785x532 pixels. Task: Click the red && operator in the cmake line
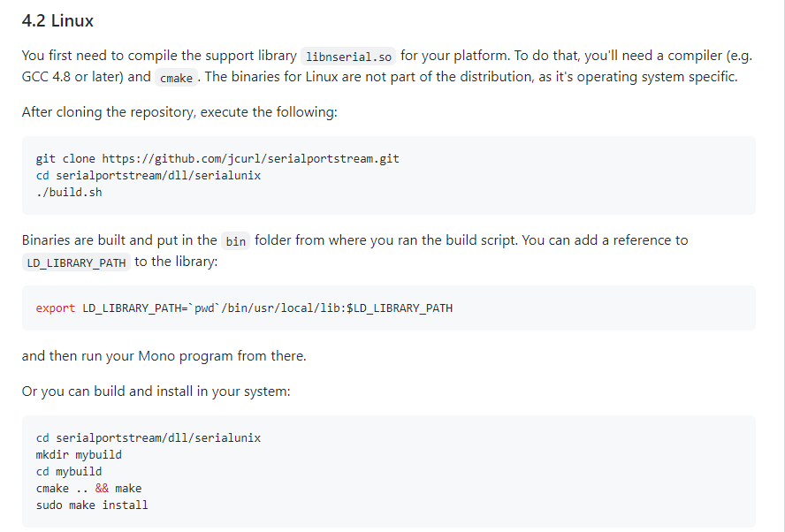102,488
